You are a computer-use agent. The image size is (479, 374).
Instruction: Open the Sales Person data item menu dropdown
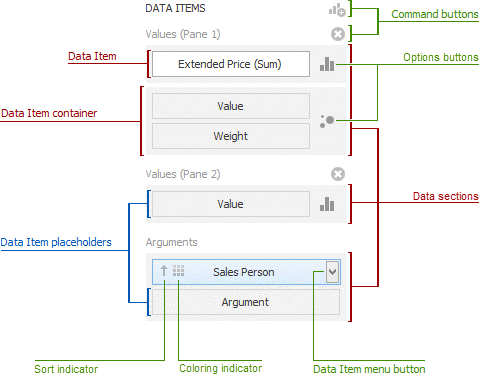[x=332, y=272]
